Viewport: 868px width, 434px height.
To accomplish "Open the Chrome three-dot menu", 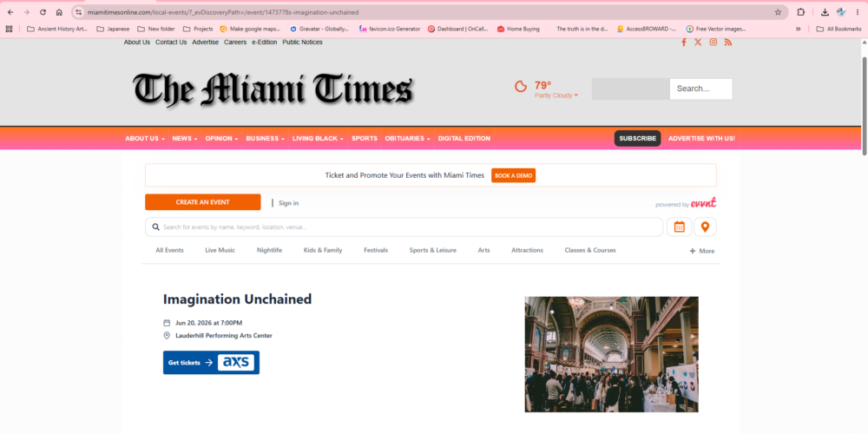I will [x=858, y=12].
